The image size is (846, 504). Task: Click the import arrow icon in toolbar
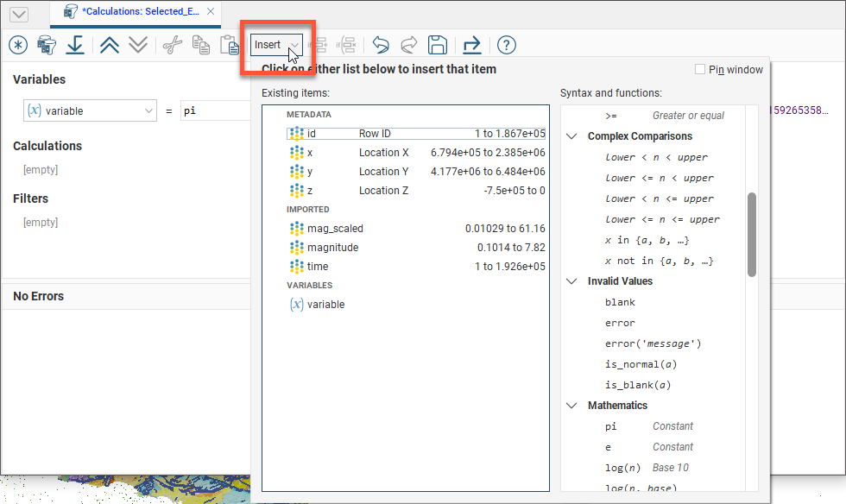76,45
